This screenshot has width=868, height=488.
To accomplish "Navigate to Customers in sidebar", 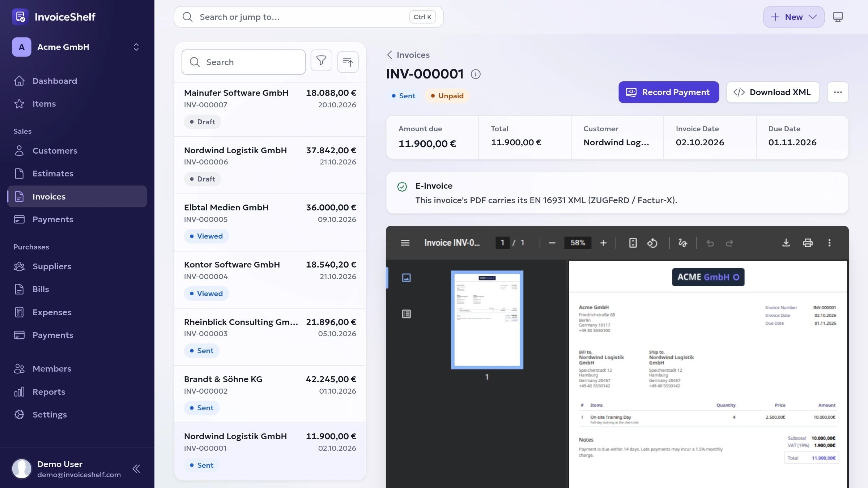I will (x=77, y=151).
